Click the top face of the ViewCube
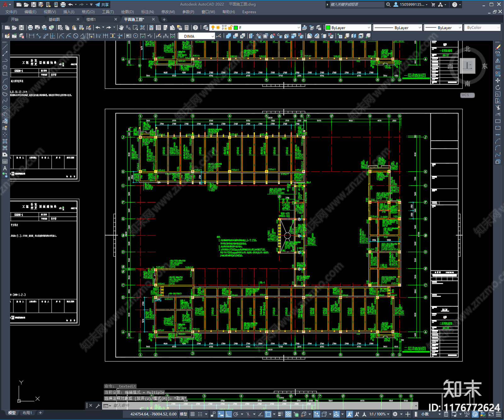Image resolution: width=504 pixels, height=420 pixels. tap(467, 66)
